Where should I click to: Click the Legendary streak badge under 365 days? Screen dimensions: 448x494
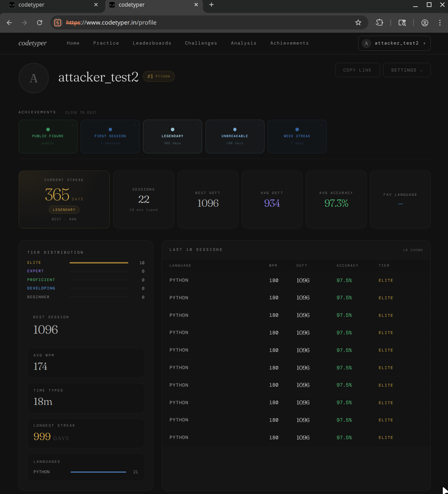tap(64, 210)
